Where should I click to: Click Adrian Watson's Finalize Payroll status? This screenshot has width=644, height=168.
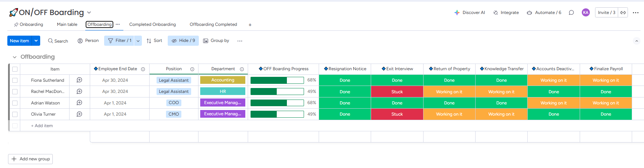coord(606,103)
